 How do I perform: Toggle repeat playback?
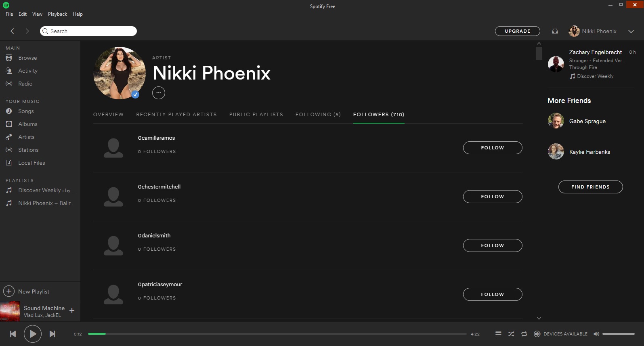point(524,334)
